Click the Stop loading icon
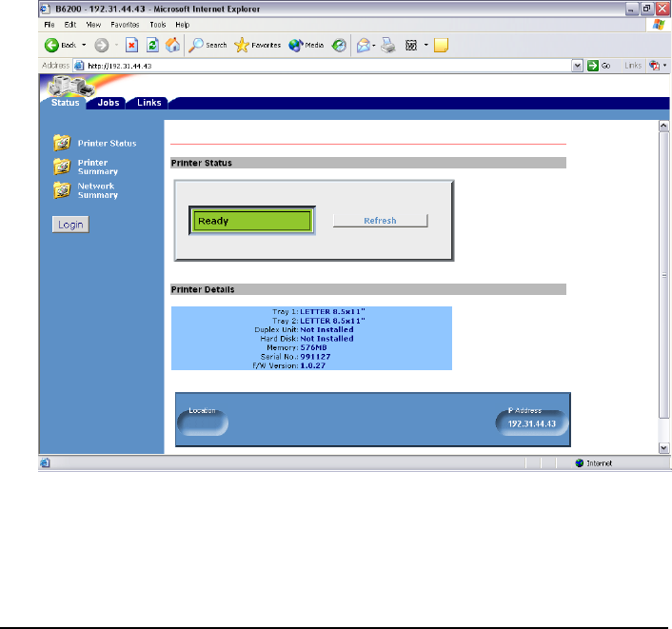Viewport: 672px width, 629px height. point(131,45)
